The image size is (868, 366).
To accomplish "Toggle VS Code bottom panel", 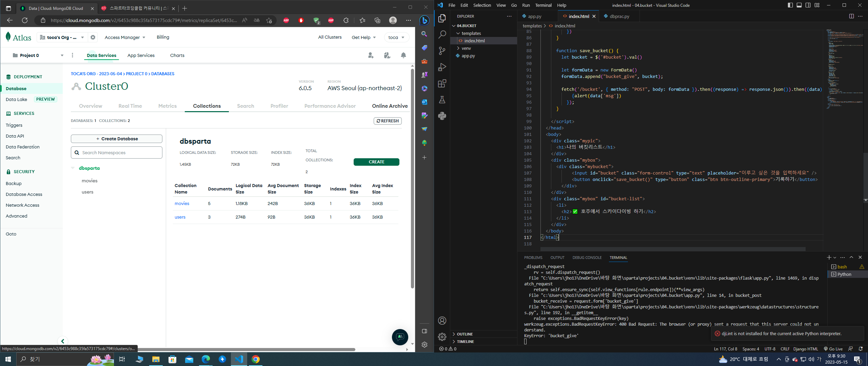I will [x=799, y=5].
